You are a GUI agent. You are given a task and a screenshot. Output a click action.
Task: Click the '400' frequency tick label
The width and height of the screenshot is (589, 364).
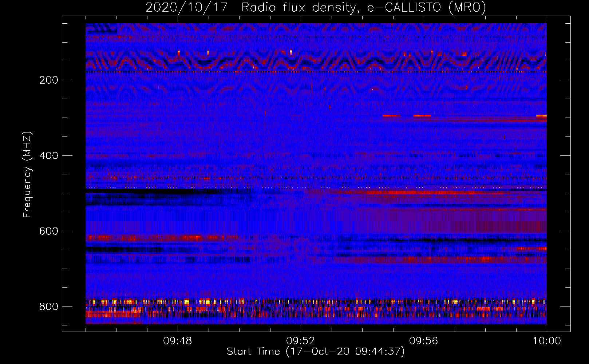49,156
